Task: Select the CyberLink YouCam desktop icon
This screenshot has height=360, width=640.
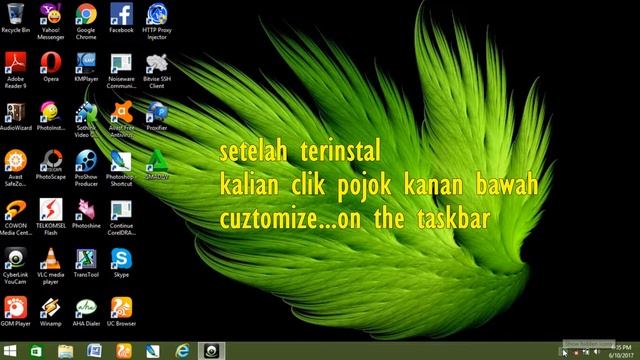Action: (16, 266)
